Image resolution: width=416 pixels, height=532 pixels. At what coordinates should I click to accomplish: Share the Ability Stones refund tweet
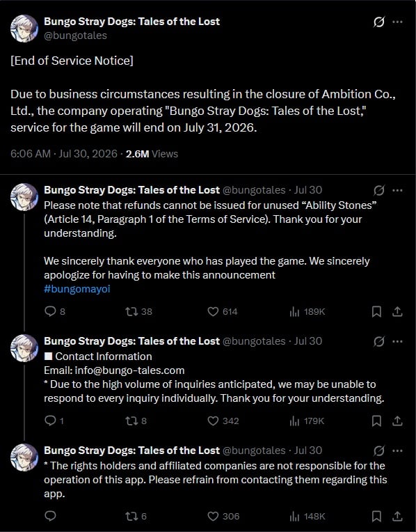click(397, 311)
